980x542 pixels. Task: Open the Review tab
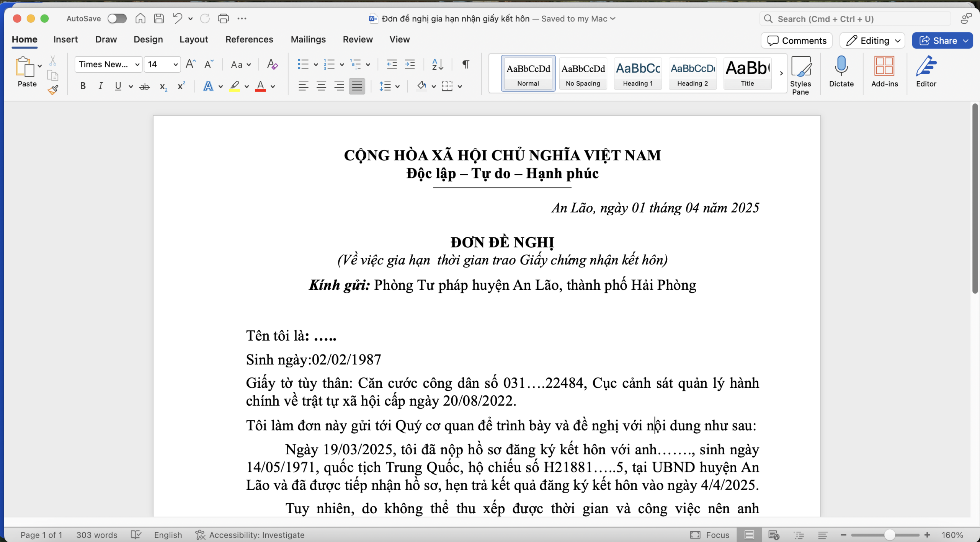[x=358, y=39]
